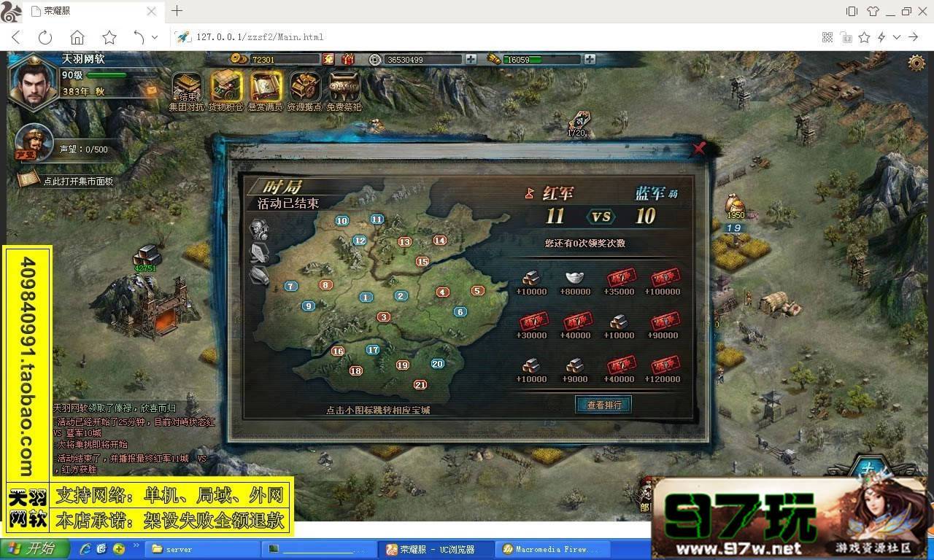Go to city 4 on the map
The height and width of the screenshot is (560, 934).
click(x=442, y=292)
